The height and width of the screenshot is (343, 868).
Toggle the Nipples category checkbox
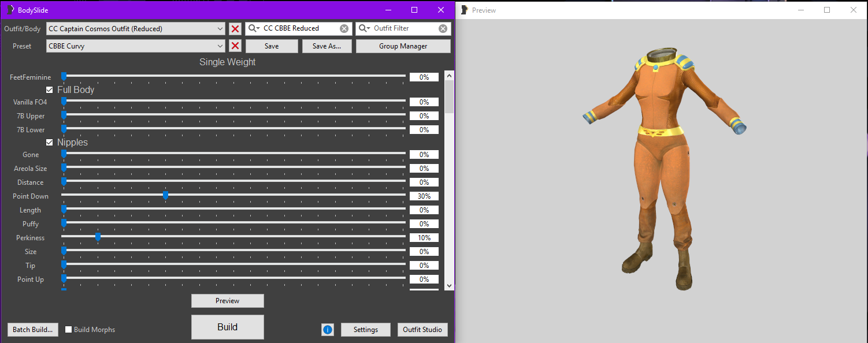point(50,143)
